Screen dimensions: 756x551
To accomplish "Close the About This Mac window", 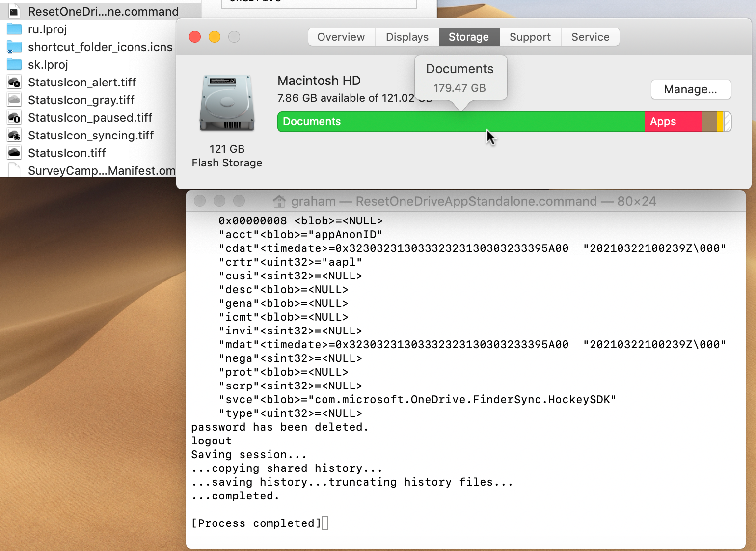I will click(195, 37).
